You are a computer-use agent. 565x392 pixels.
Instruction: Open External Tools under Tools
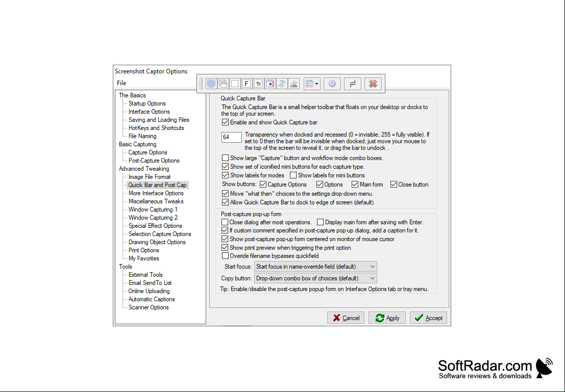[x=145, y=275]
